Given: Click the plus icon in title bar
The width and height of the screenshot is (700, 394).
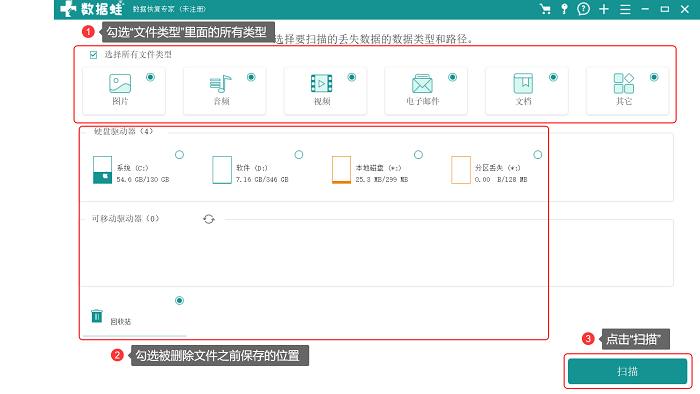Looking at the screenshot, I should click(x=604, y=9).
